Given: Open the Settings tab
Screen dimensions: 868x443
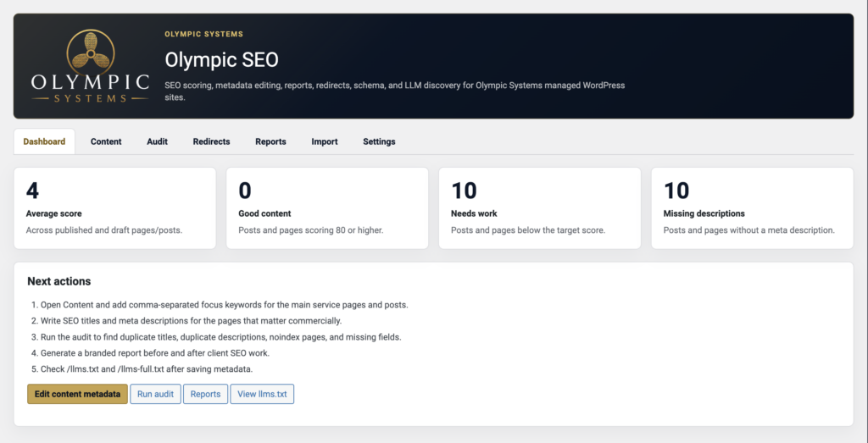Looking at the screenshot, I should tap(379, 141).
